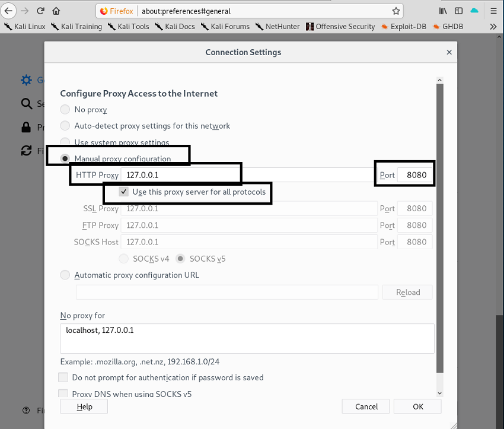
Task: Open the cyan cloud toolbar icon
Action: click(x=474, y=11)
